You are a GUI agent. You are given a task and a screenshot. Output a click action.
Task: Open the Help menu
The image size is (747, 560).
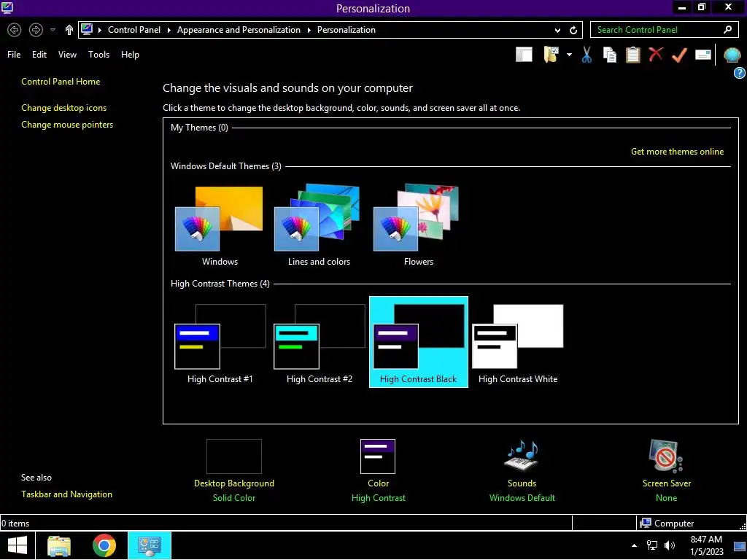coord(130,54)
